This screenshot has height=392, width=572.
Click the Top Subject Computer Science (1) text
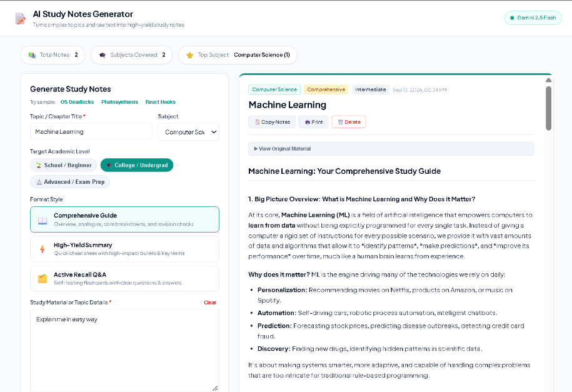coord(262,55)
